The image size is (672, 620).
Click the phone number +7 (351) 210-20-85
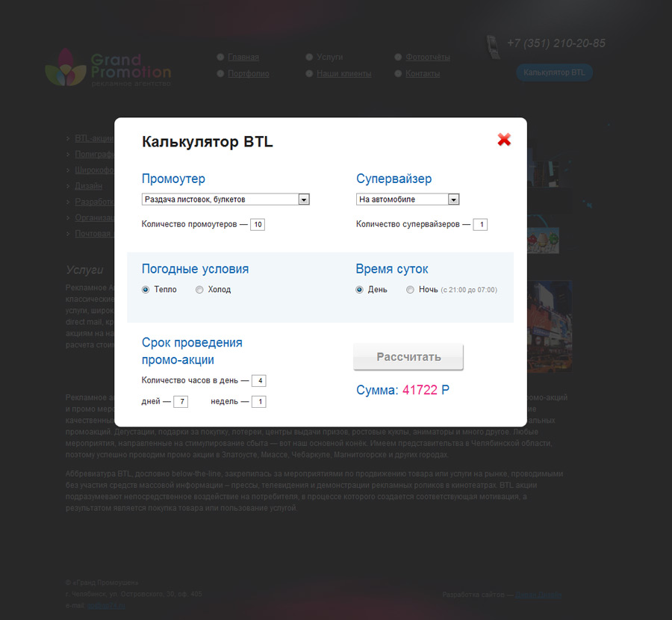[556, 43]
